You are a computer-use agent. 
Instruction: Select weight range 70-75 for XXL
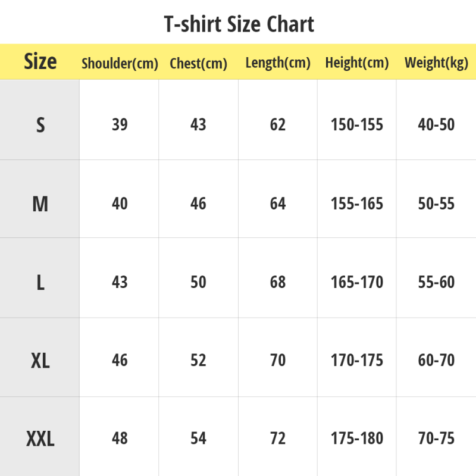pyautogui.click(x=436, y=439)
